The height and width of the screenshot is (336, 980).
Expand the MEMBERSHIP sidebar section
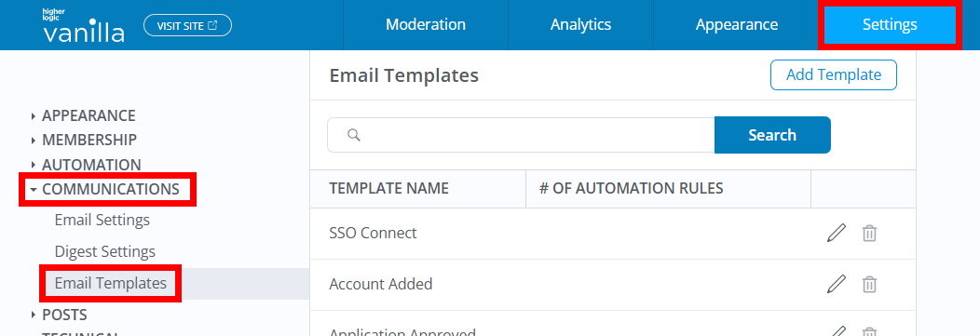tap(85, 140)
